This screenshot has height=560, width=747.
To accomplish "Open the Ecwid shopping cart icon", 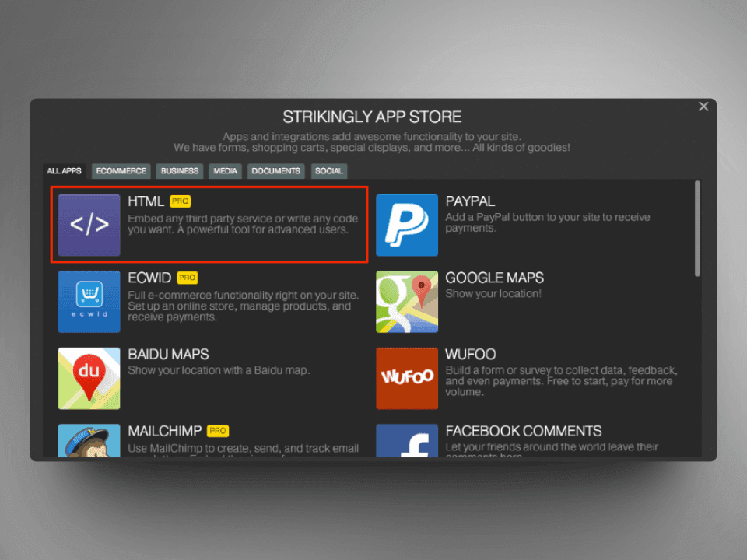I will (89, 301).
